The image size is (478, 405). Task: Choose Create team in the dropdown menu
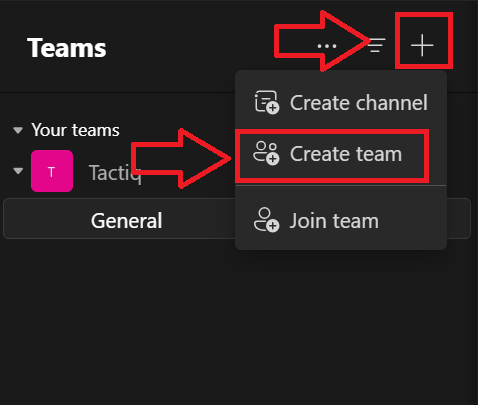(341, 154)
